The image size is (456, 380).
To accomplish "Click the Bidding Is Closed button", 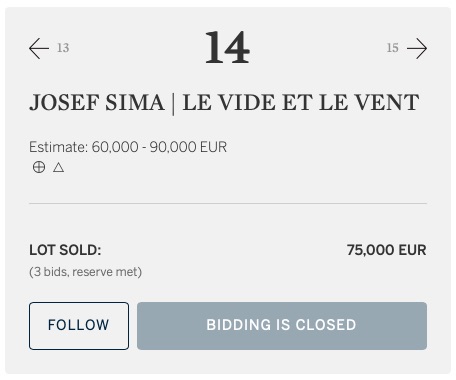I will [282, 326].
